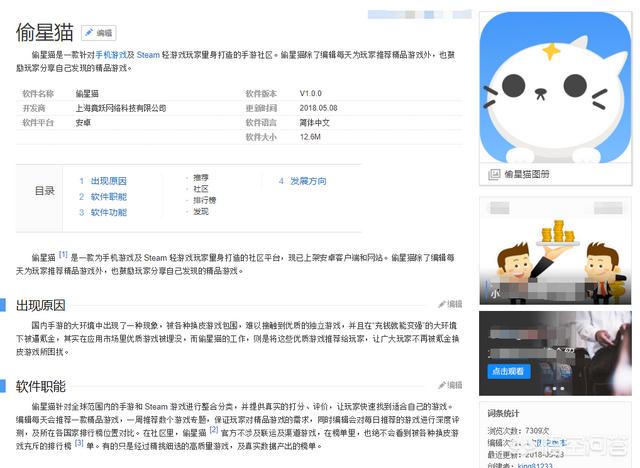Viewport: 640px width, 468px height.
Task: Click update date 2018.05.08
Action: 318,108
